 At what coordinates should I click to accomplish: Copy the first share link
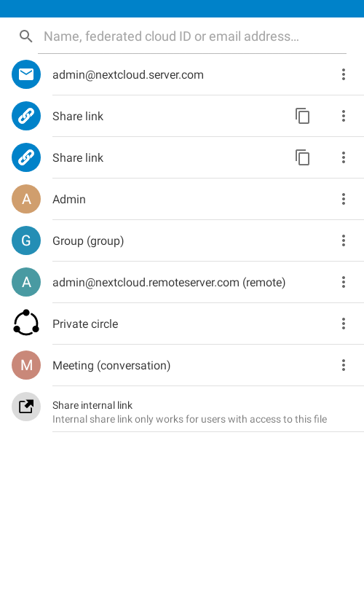[303, 116]
